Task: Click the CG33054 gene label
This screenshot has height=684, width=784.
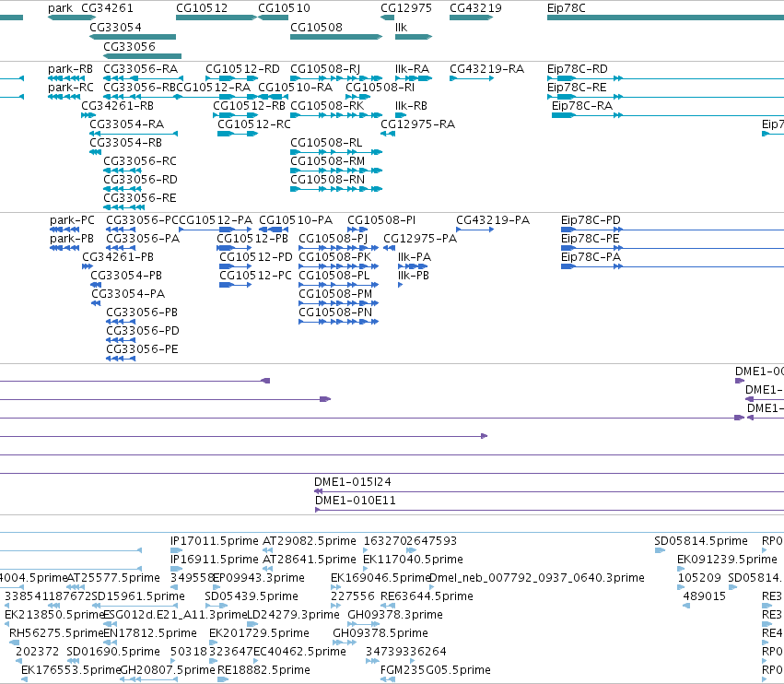Action: 115,28
